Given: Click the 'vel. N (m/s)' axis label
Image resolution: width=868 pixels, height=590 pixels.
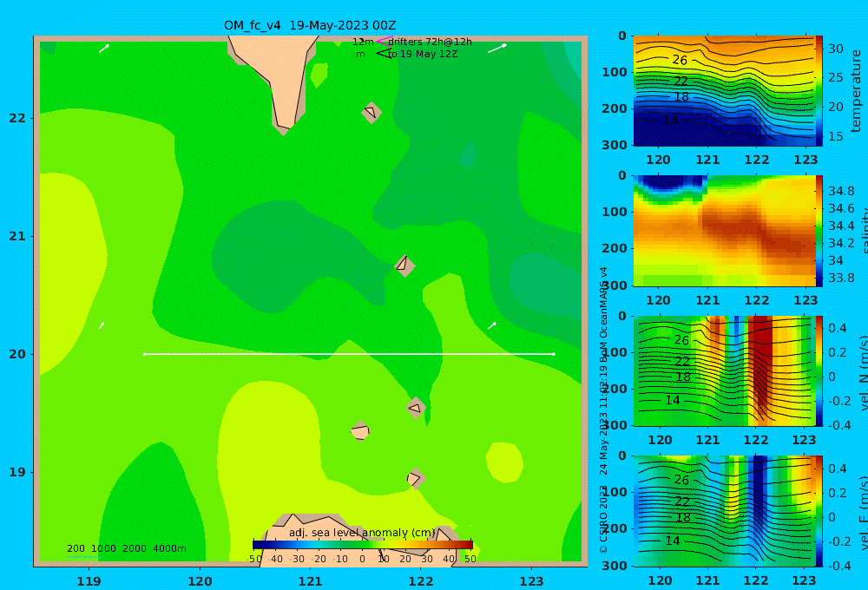Looking at the screenshot, I should [865, 372].
